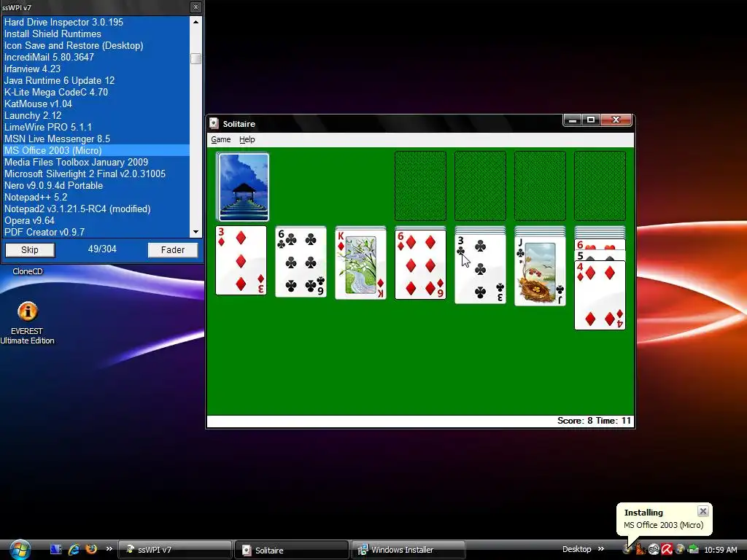This screenshot has height=560, width=747.
Task: Select Launchy 2.12 entry
Action: pyautogui.click(x=96, y=115)
